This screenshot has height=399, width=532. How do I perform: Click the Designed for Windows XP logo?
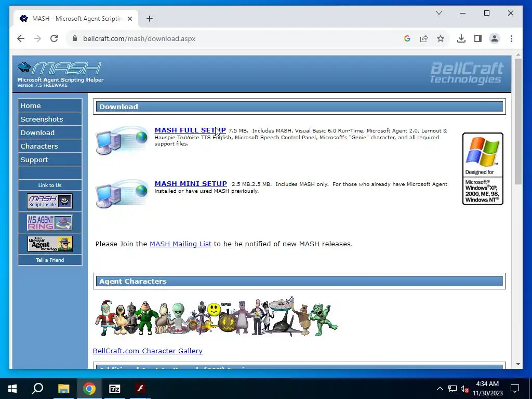coord(483,169)
